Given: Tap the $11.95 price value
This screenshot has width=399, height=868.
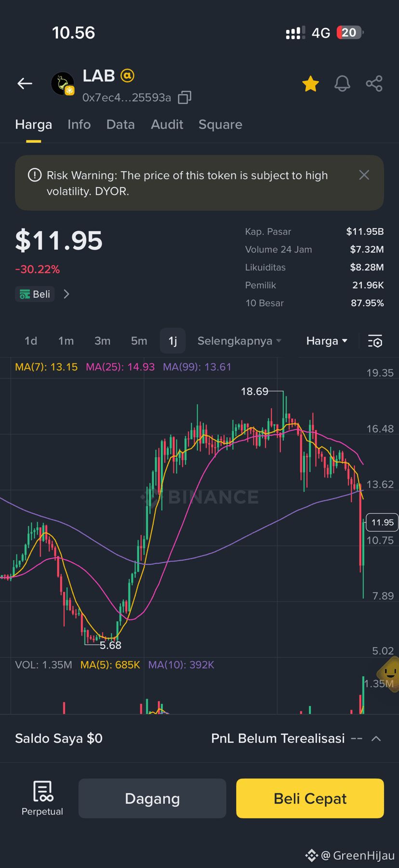Looking at the screenshot, I should 59,240.
